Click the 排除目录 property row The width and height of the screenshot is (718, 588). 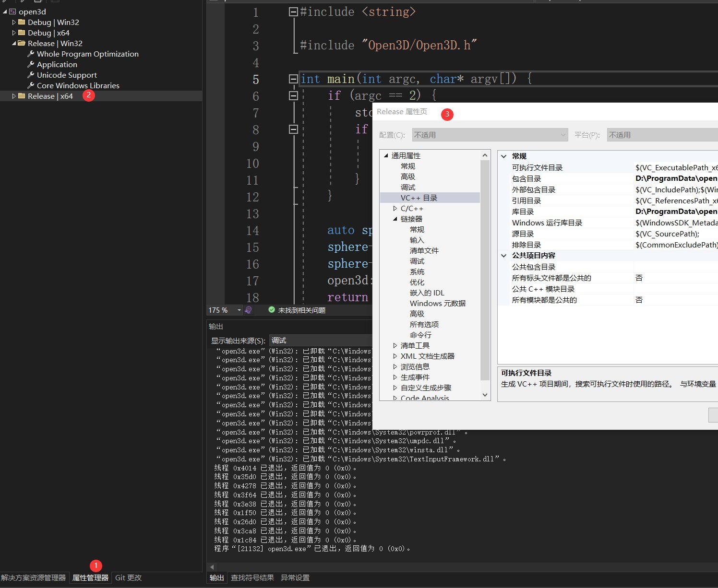pos(608,245)
